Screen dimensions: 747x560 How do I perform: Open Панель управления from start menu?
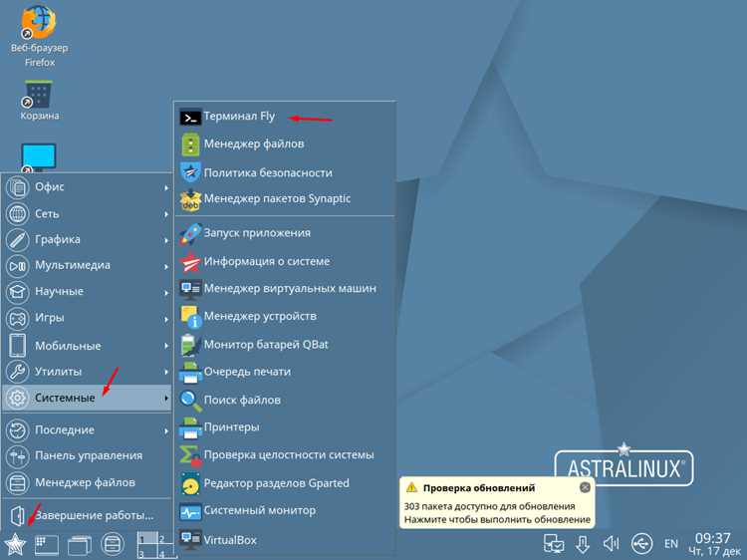87,456
